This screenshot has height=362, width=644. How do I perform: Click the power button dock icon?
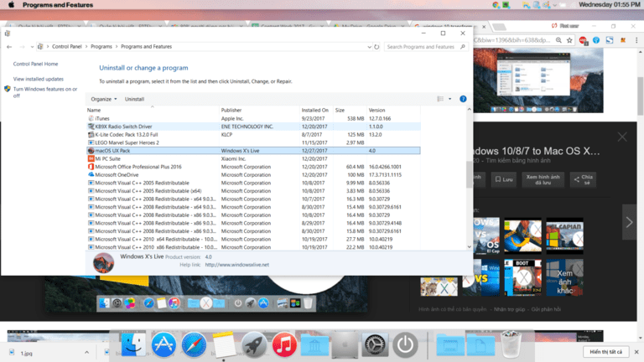[x=406, y=344]
